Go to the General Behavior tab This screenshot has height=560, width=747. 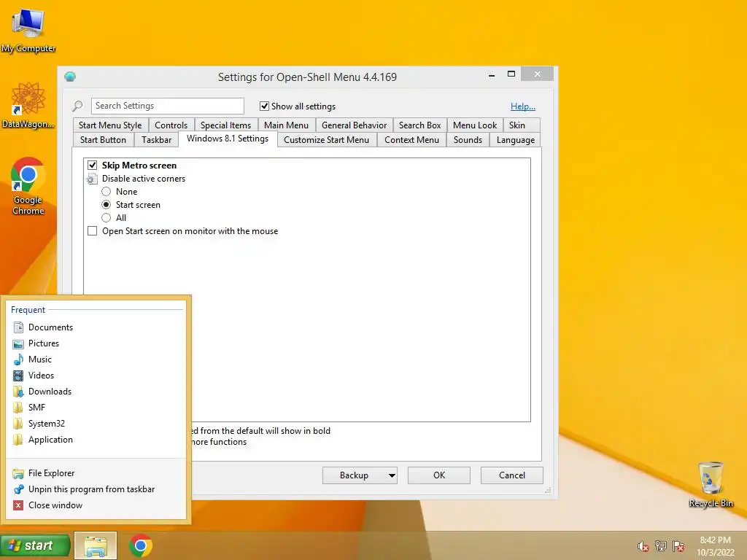point(354,125)
